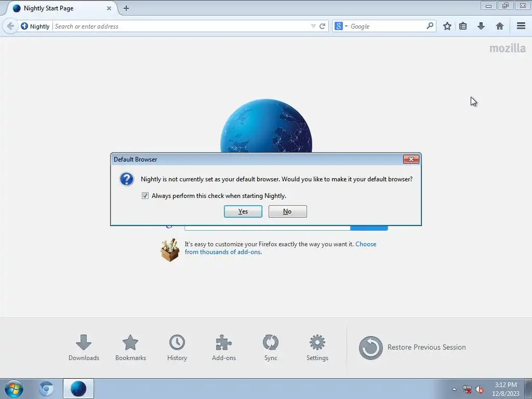This screenshot has width=532, height=399.
Task: Click the Nightly taskbar icon
Action: click(78, 389)
